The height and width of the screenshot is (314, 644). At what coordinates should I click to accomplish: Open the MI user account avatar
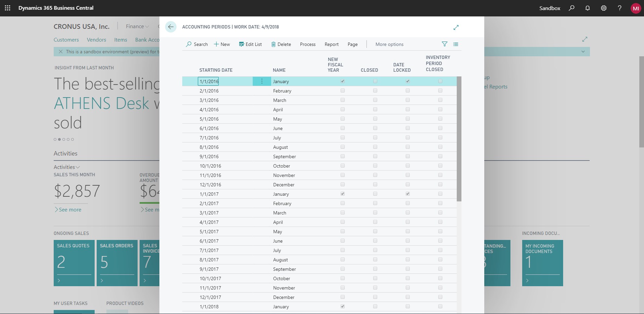(x=636, y=8)
